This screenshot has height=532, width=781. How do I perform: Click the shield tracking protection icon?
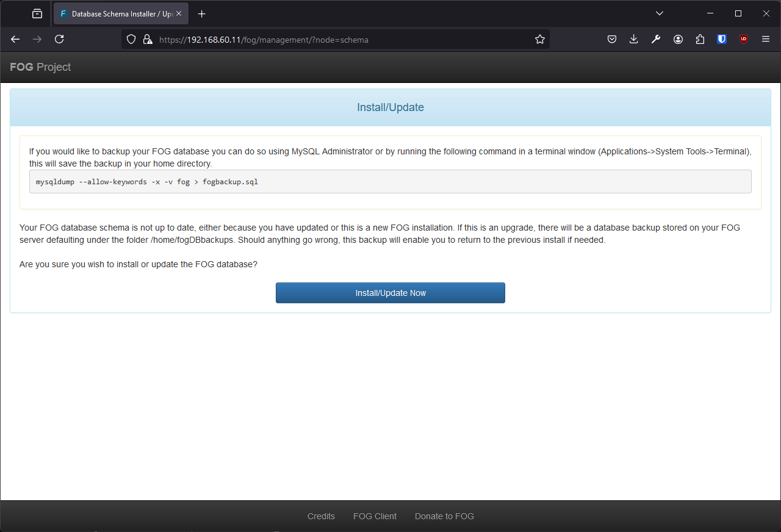[x=131, y=39]
